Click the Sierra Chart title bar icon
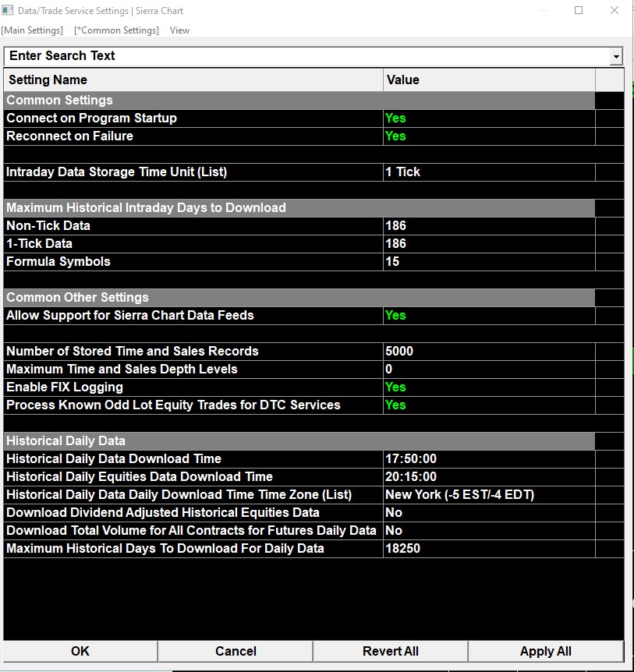 pos(7,10)
